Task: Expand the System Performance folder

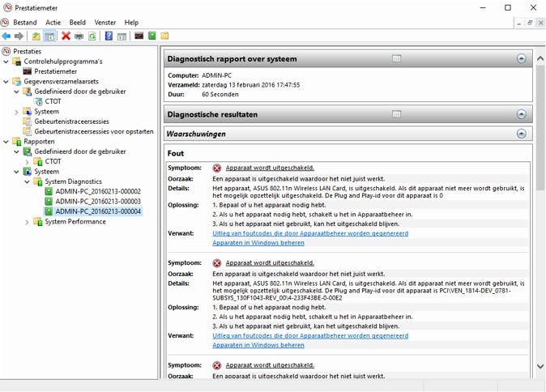Action: [27, 222]
